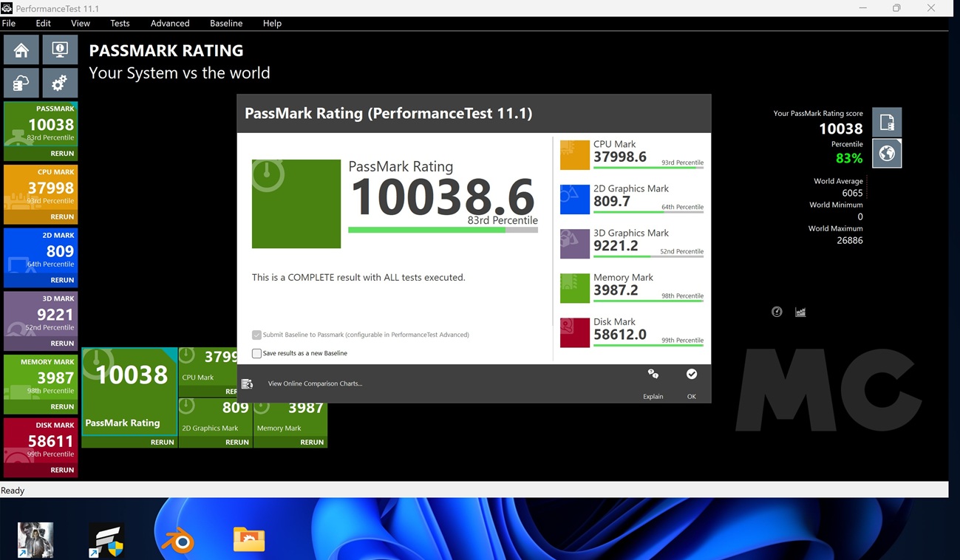
Task: Click the report document icon beside score
Action: tap(887, 123)
